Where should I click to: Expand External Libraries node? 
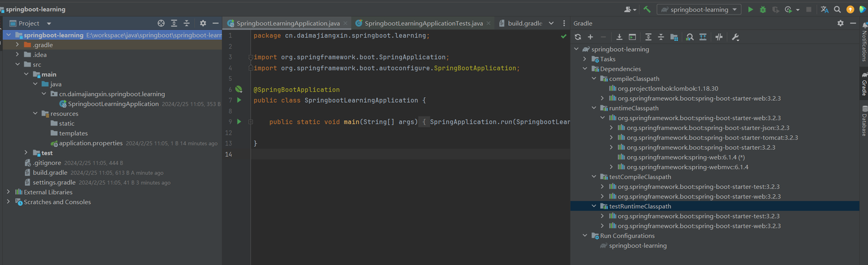[x=8, y=192]
